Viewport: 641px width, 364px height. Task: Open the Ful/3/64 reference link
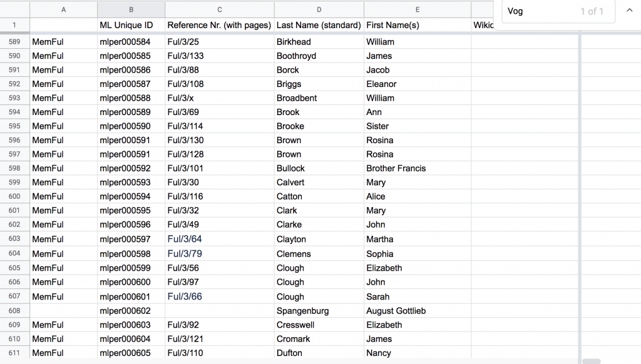[185, 239]
